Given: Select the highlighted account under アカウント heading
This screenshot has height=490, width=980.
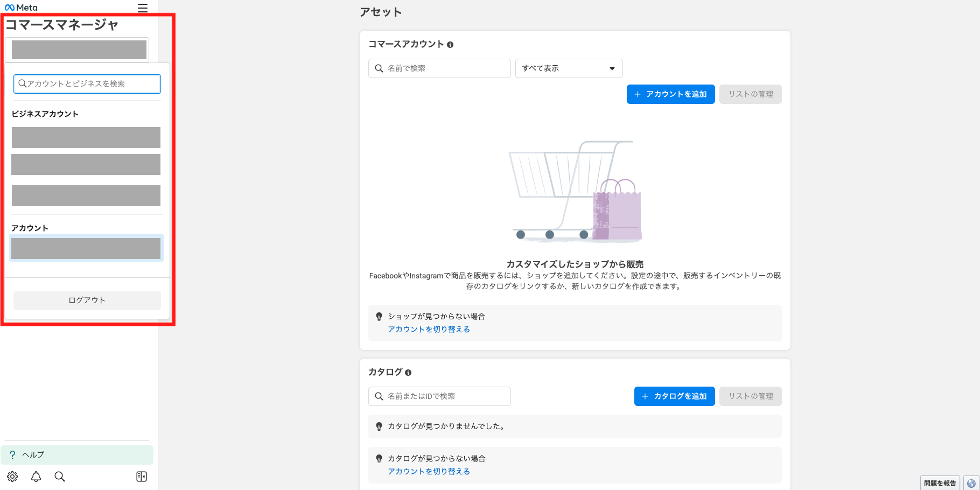Looking at the screenshot, I should 86,248.
